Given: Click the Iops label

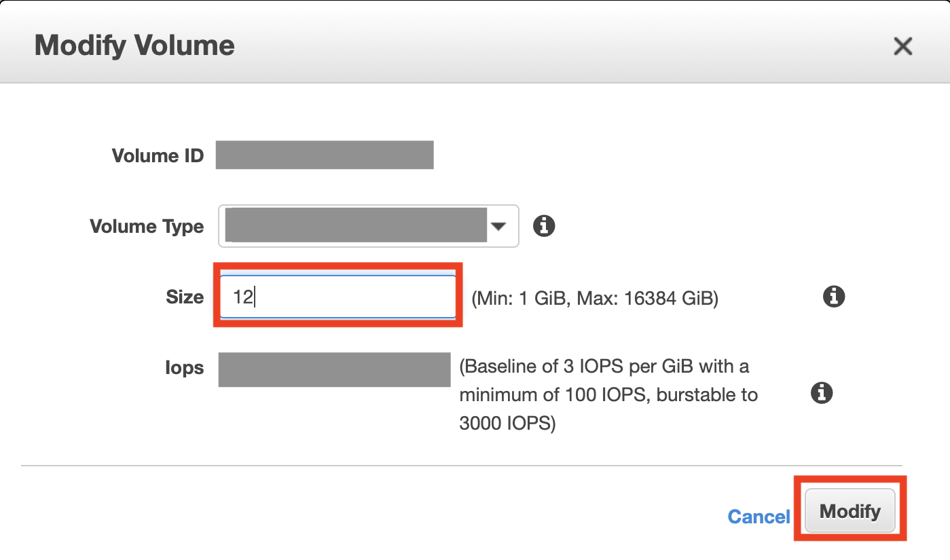Looking at the screenshot, I should (184, 368).
